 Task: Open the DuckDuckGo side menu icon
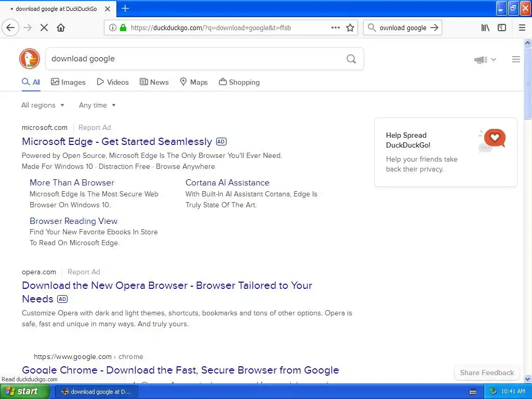(516, 59)
